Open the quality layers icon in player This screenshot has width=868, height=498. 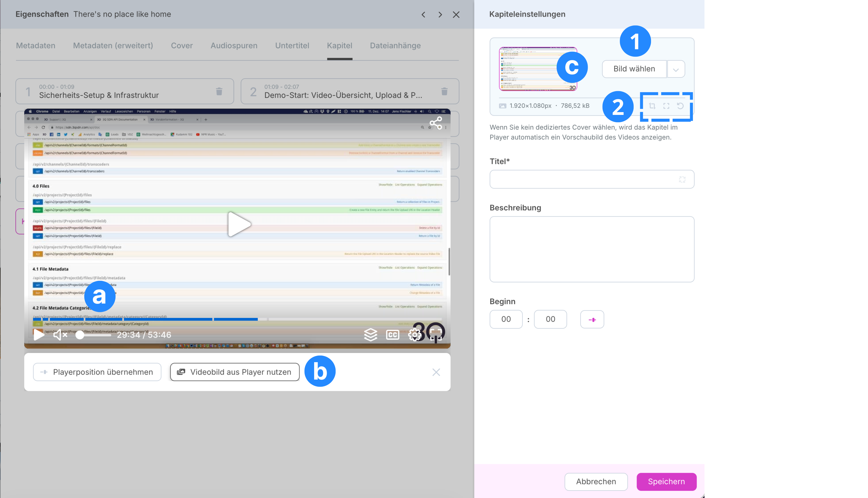pos(370,335)
